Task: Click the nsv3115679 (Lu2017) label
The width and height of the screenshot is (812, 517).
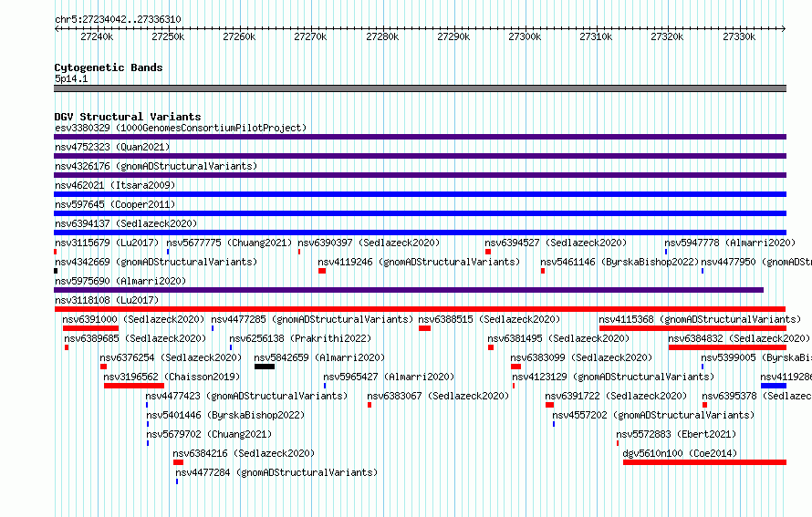Action: [107, 243]
